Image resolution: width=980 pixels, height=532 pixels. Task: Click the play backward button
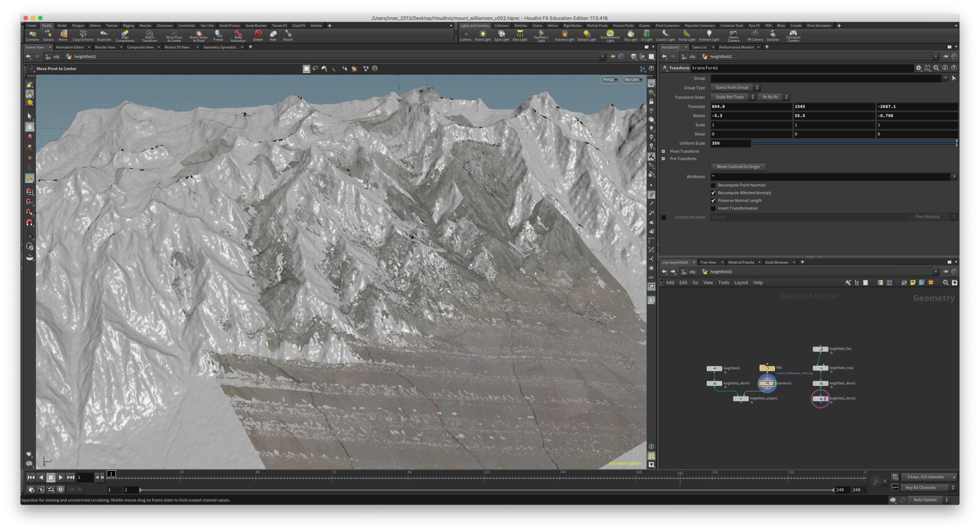pos(41,477)
